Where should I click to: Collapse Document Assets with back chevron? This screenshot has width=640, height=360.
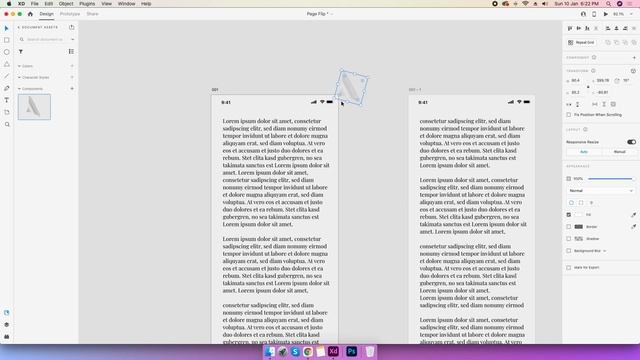[19, 27]
